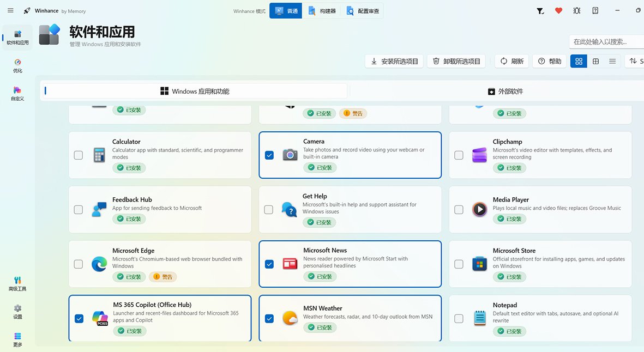Click the Camera app icon
This screenshot has width=644, height=352.
290,155
